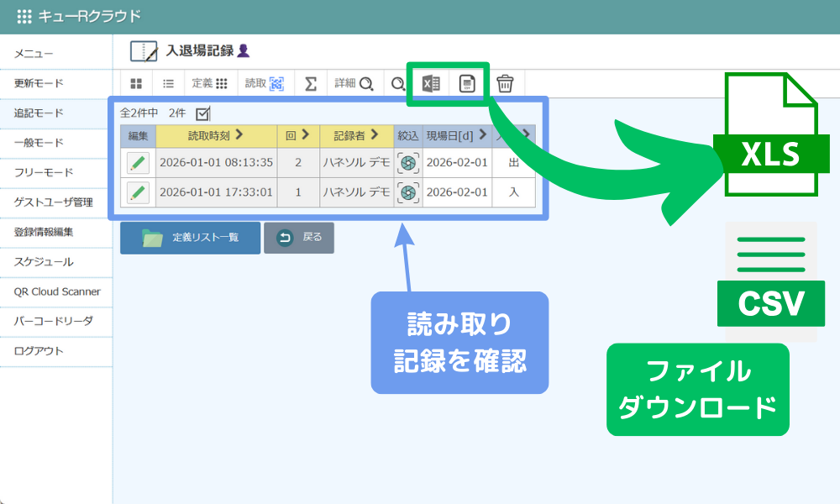Screen dimensions: 840x504
Task: Switch to list view layout icon
Action: [x=171, y=81]
